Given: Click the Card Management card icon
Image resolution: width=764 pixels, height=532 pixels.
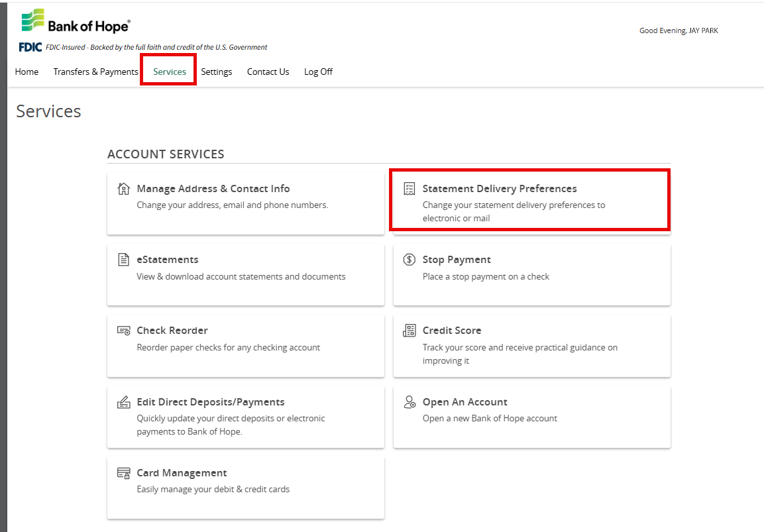Looking at the screenshot, I should click(124, 473).
